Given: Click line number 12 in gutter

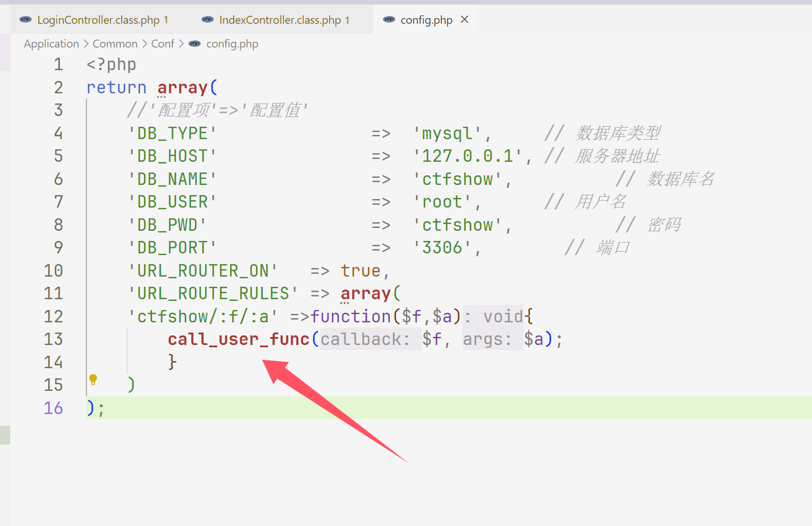Looking at the screenshot, I should pyautogui.click(x=54, y=316).
